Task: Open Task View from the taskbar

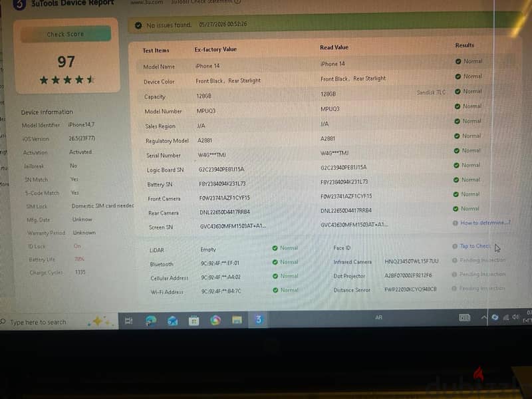Action: pyautogui.click(x=129, y=321)
